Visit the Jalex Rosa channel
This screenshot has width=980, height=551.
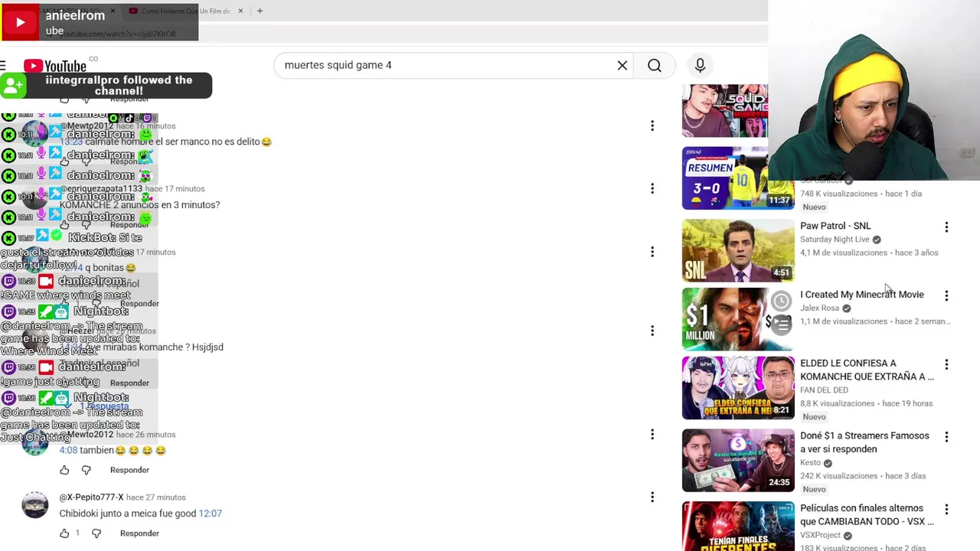coord(819,308)
